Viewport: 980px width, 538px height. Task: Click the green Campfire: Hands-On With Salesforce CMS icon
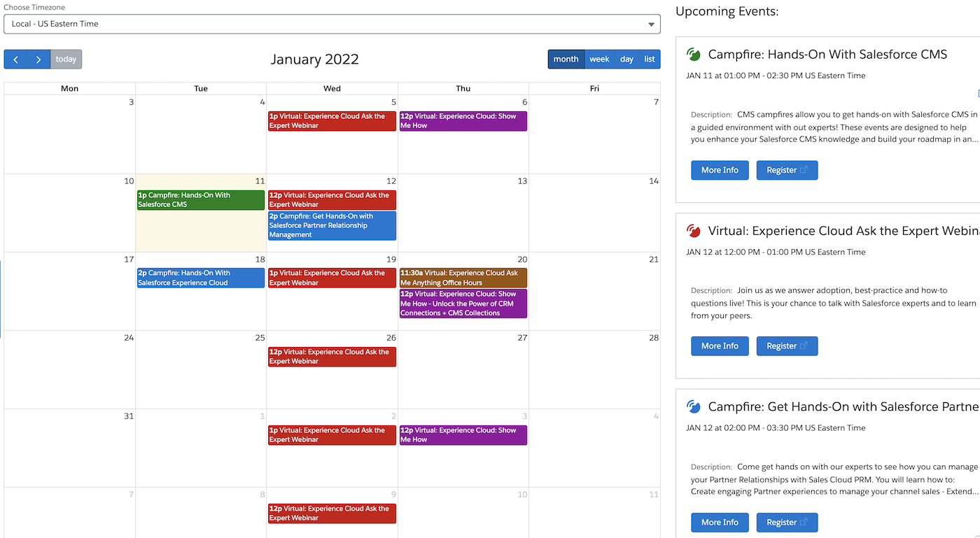[x=693, y=53]
